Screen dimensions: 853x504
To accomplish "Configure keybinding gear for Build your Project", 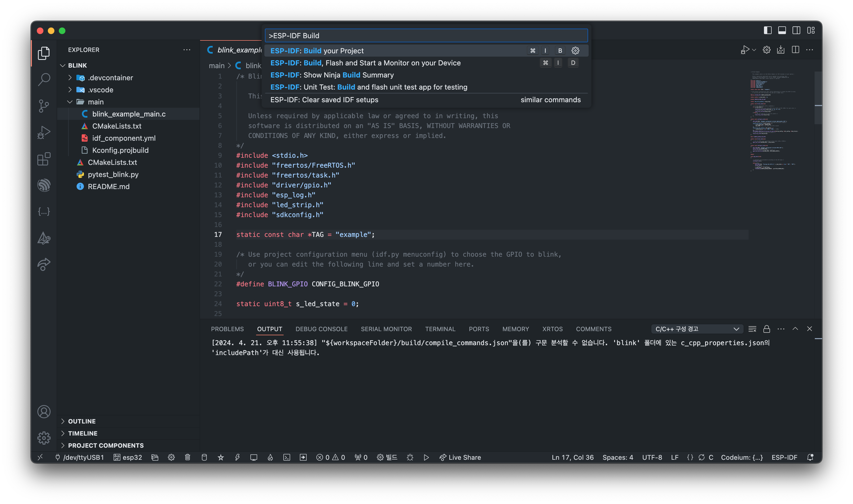I will click(x=575, y=51).
